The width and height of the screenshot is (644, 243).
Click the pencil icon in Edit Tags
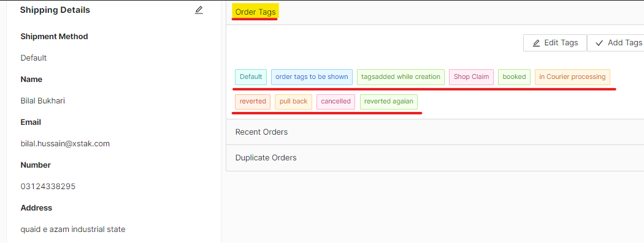[536, 43]
